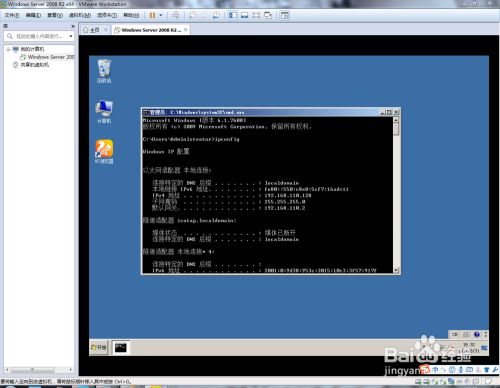Toggle the thumbnail bar icon in toolbar
This screenshot has height=388, width=500.
pos(244,15)
